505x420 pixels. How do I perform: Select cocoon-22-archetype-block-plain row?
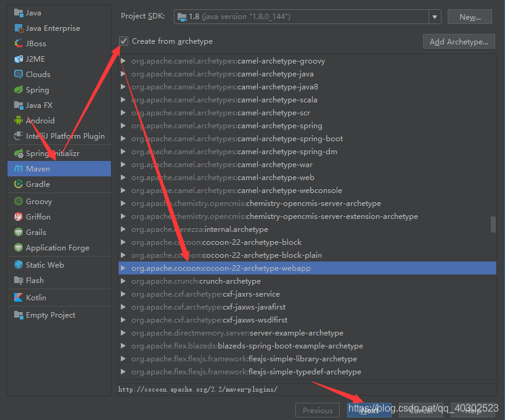[x=307, y=255]
